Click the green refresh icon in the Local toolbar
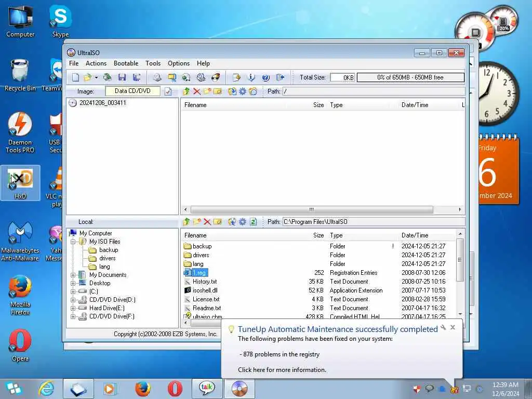The width and height of the screenshot is (532, 399). (x=253, y=222)
